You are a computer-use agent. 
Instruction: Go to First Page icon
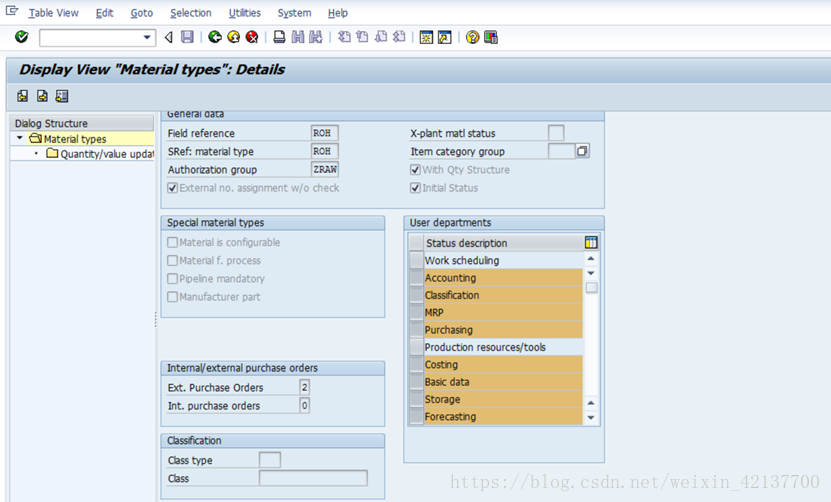click(344, 37)
